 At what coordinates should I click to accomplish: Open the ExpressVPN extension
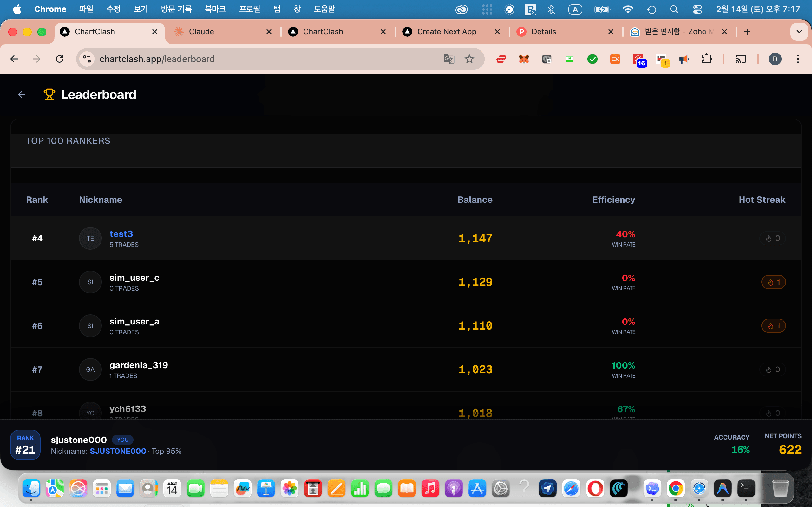[501, 59]
